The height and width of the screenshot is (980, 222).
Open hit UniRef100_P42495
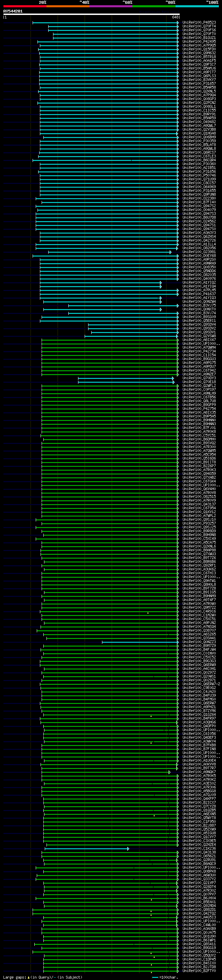tap(199, 41)
